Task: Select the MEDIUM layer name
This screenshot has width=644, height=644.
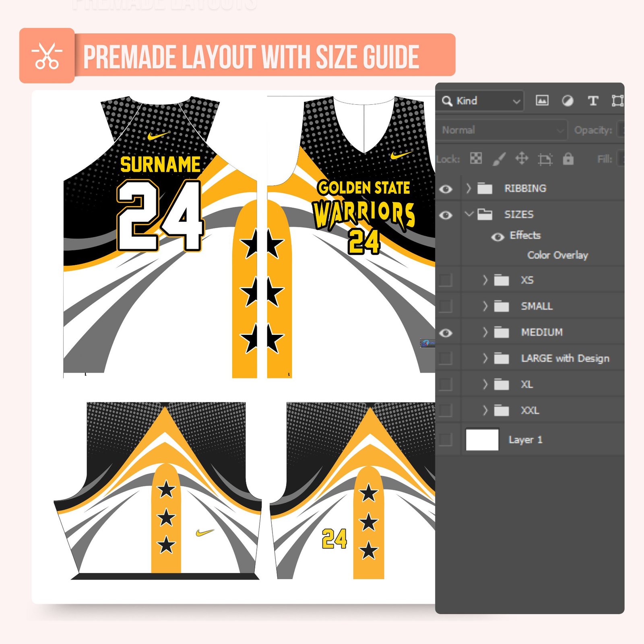Action: tap(542, 332)
